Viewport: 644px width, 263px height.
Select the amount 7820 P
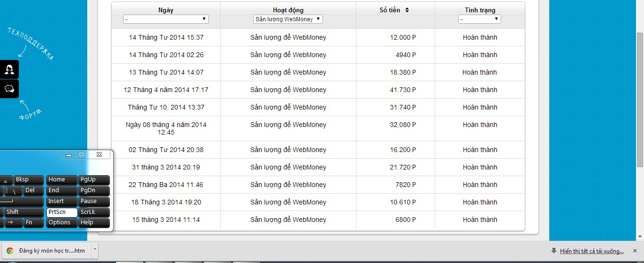405,185
